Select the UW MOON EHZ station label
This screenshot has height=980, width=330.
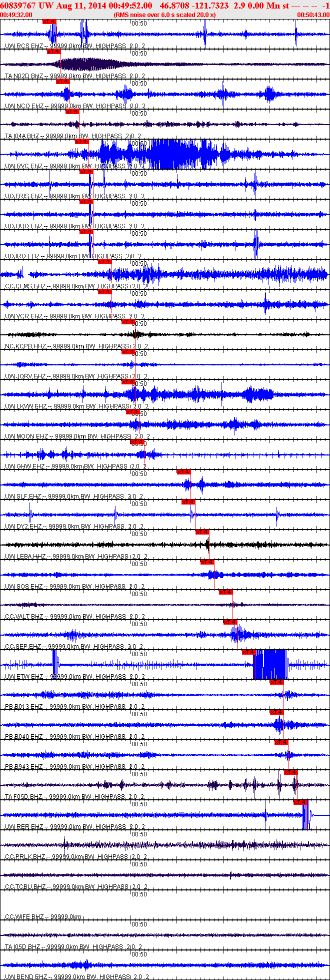tap(27, 436)
